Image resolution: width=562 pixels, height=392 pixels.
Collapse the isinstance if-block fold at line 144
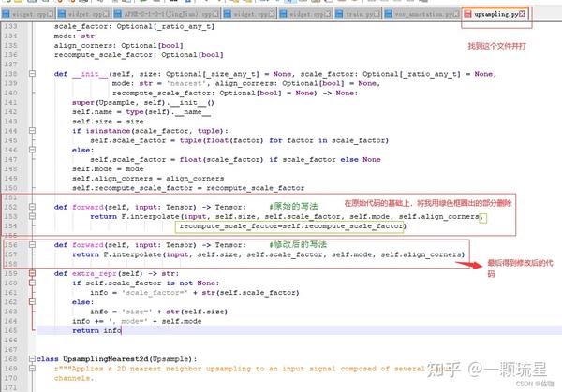(x=32, y=131)
